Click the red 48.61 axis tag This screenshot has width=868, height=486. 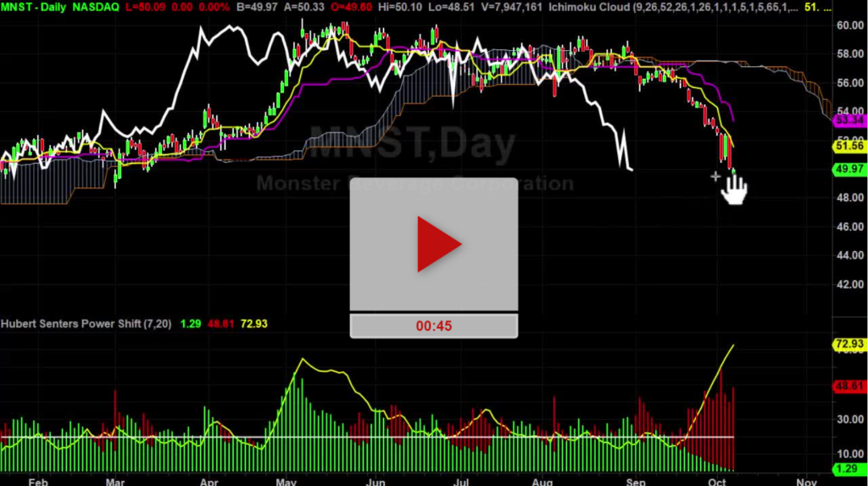pos(848,384)
